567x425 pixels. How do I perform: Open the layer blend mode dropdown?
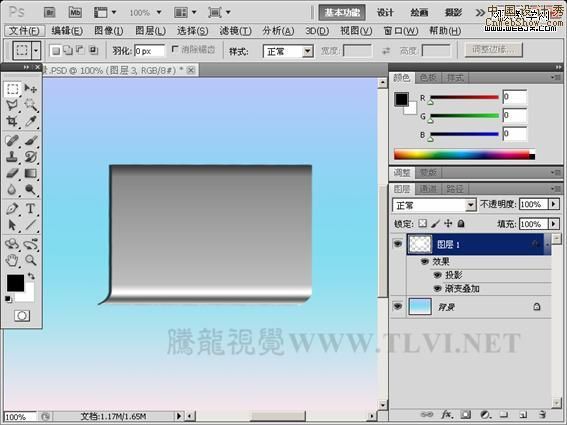point(434,205)
